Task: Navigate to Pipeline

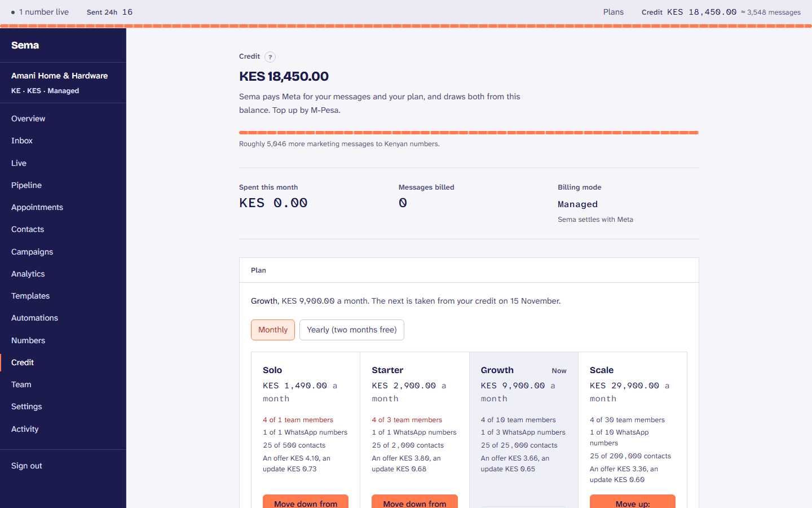Action: [27, 185]
